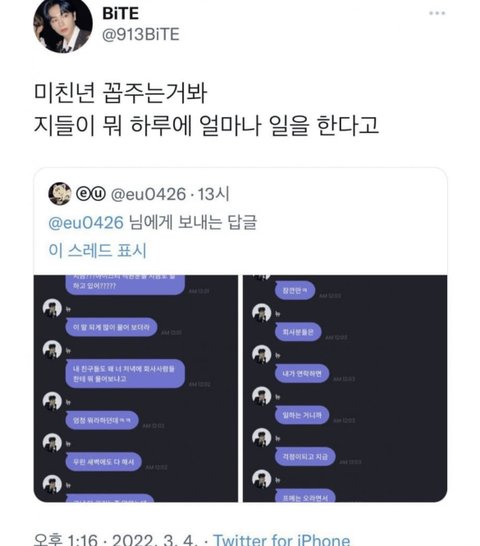The width and height of the screenshot is (480, 546).
Task: Open the left chat screenshot image
Action: point(136,388)
